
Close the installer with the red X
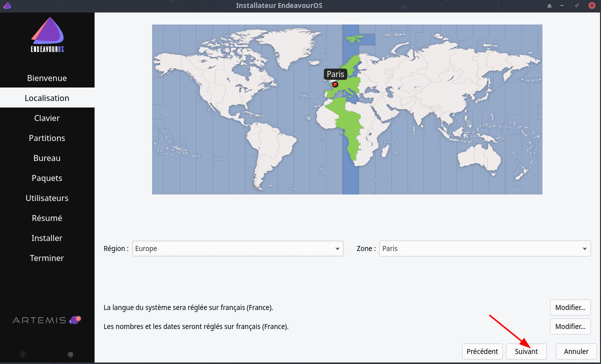coord(591,5)
